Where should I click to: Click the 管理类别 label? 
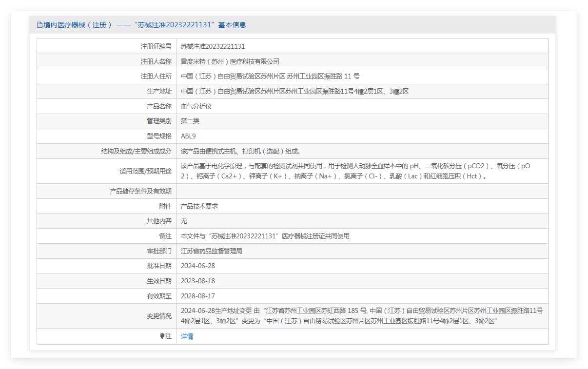159,121
